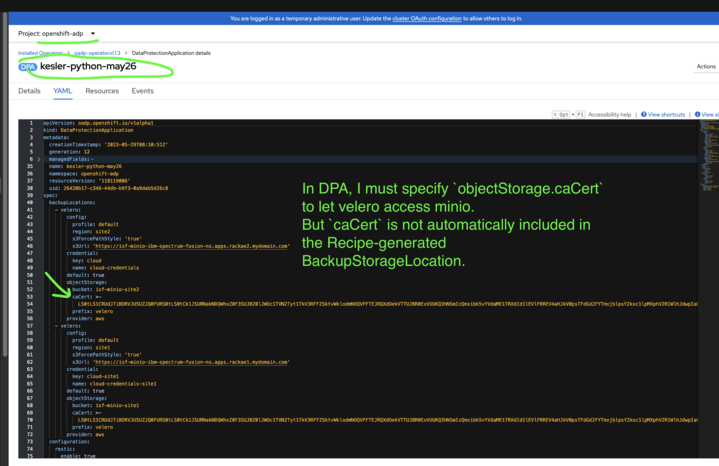Click the region: site2 line
719x466 pixels.
point(91,232)
